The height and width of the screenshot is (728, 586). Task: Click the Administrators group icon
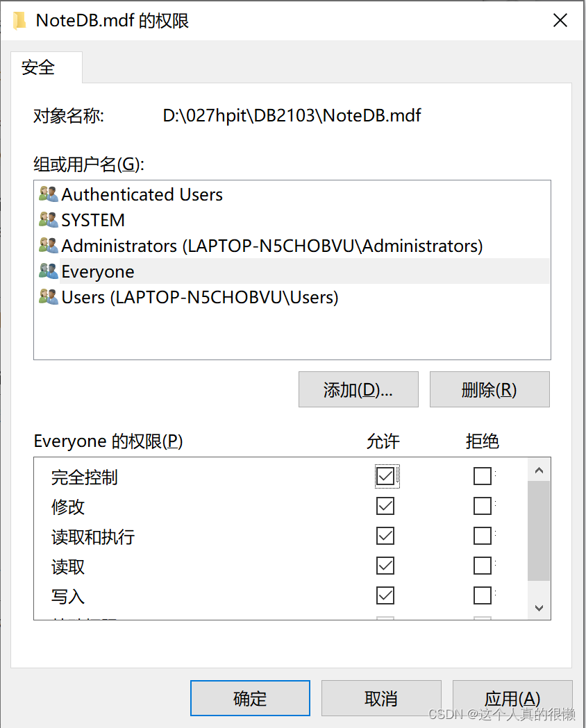pos(47,245)
